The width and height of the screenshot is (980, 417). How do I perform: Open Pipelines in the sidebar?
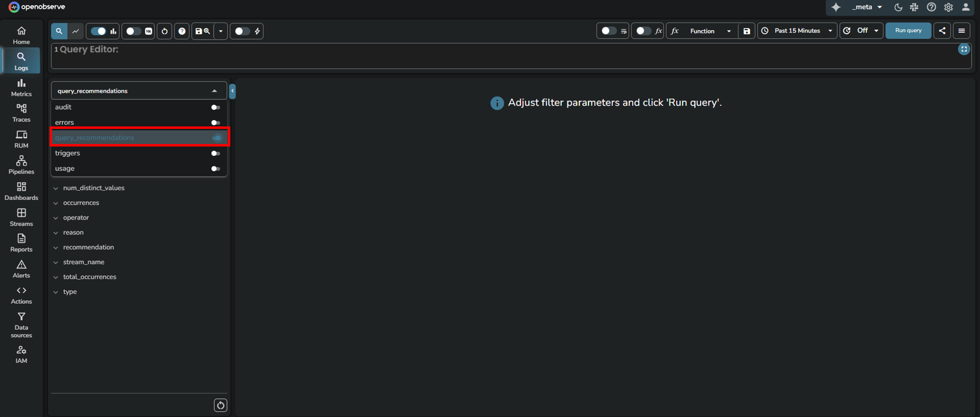(x=21, y=165)
